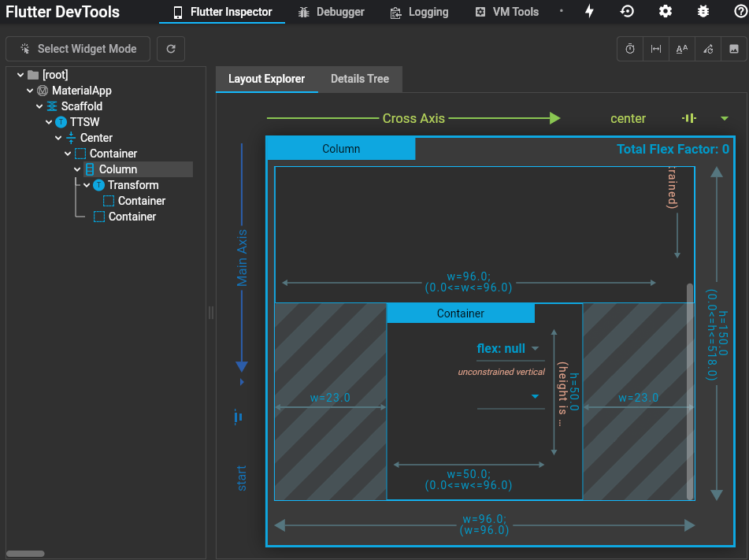Toggle repaint rainbow icon
This screenshot has width=749, height=560.
708,49
